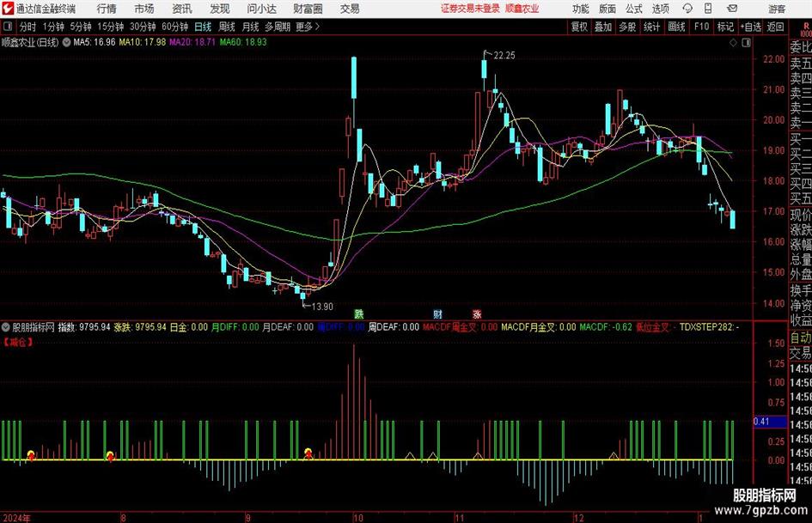Open the 发现 menu
Screen dimensions: 812x523
click(x=220, y=9)
